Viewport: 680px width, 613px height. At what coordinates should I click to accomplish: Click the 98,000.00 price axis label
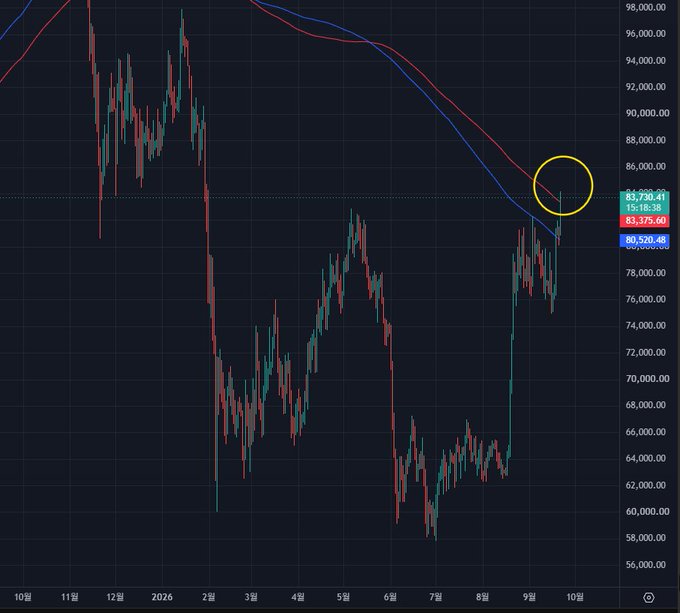(x=645, y=7)
